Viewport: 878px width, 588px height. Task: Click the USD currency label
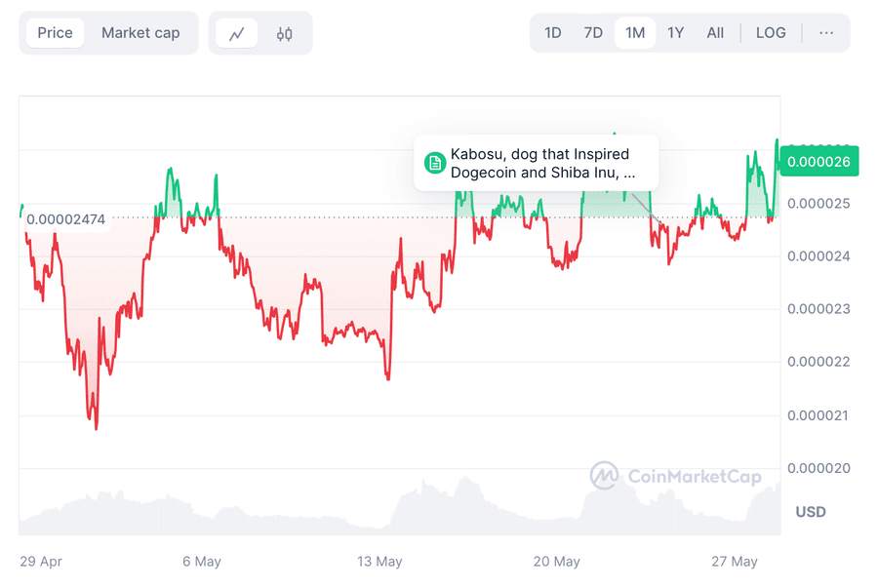tap(811, 512)
